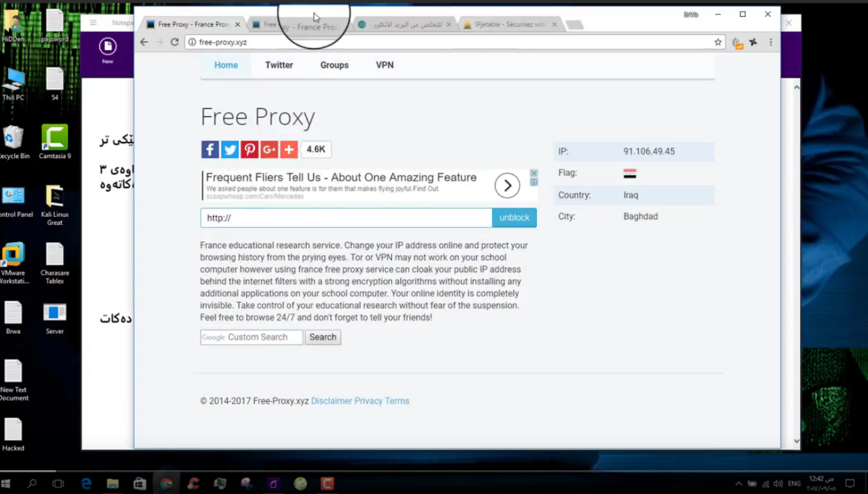
Task: Select the password file on desktop
Action: pyautogui.click(x=54, y=26)
